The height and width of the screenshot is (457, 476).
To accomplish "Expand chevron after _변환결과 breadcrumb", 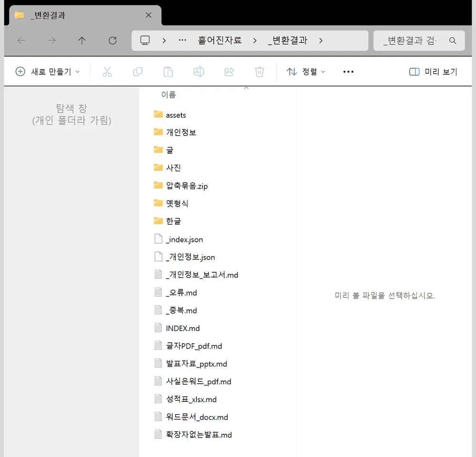I will (x=321, y=40).
